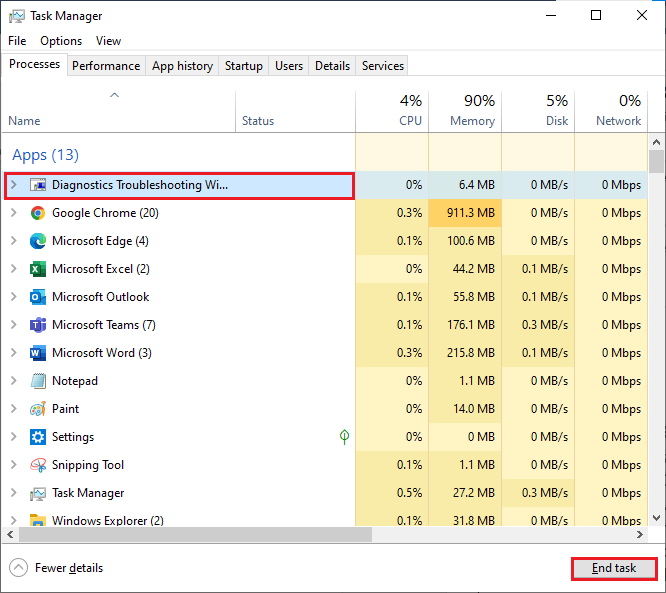Click the Windows Explorer folder icon
This screenshot has height=593, width=666.
[x=38, y=520]
